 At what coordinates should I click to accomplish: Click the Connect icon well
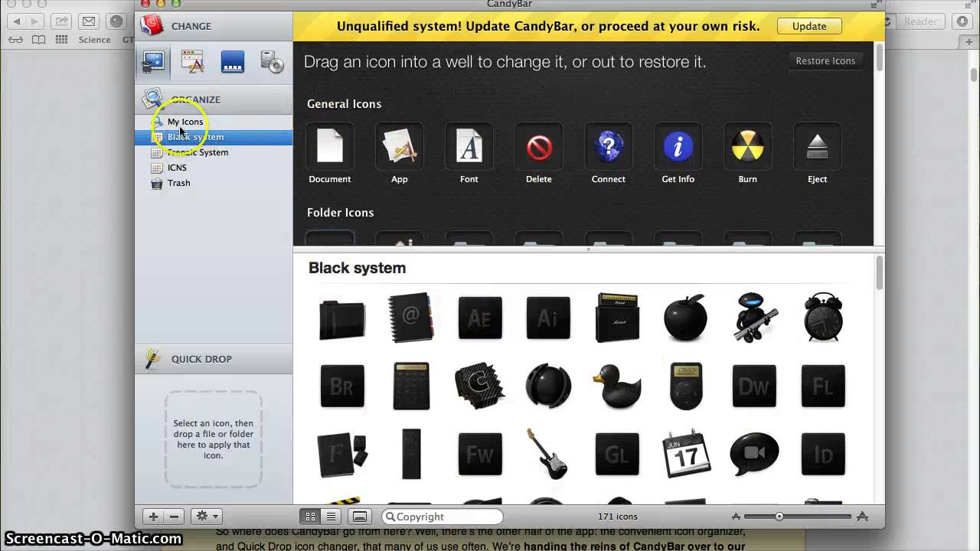609,145
